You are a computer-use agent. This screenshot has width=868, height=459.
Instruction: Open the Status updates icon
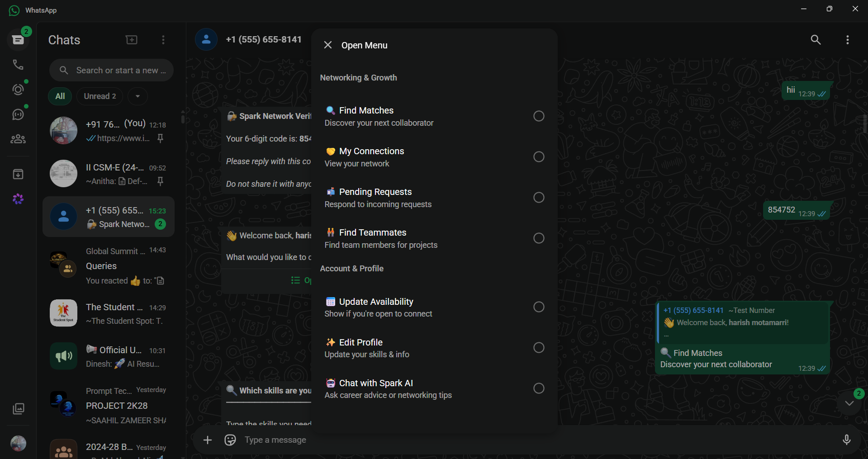pyautogui.click(x=18, y=90)
